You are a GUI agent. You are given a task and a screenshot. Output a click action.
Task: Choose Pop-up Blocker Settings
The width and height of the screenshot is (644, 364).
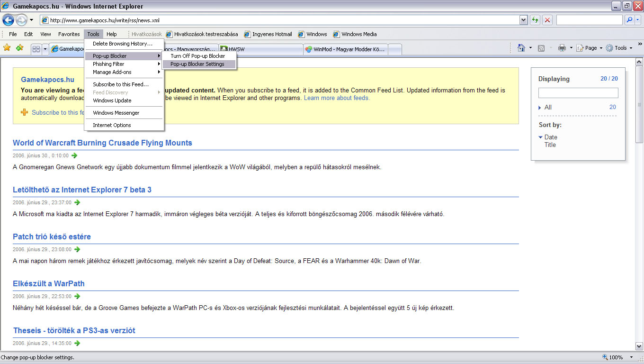click(199, 64)
